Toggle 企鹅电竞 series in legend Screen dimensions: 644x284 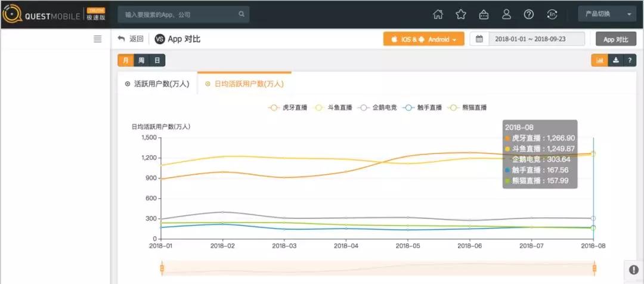pyautogui.click(x=377, y=107)
